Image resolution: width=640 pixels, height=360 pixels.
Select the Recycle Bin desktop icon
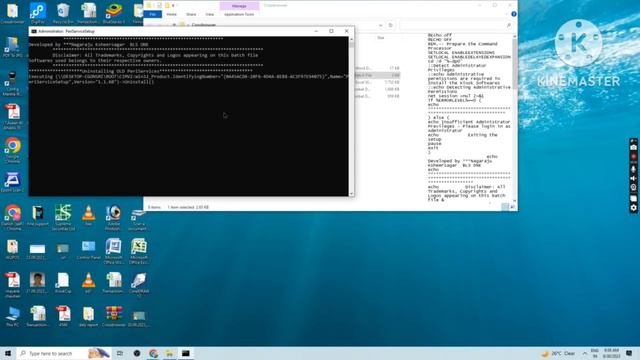pos(63,13)
